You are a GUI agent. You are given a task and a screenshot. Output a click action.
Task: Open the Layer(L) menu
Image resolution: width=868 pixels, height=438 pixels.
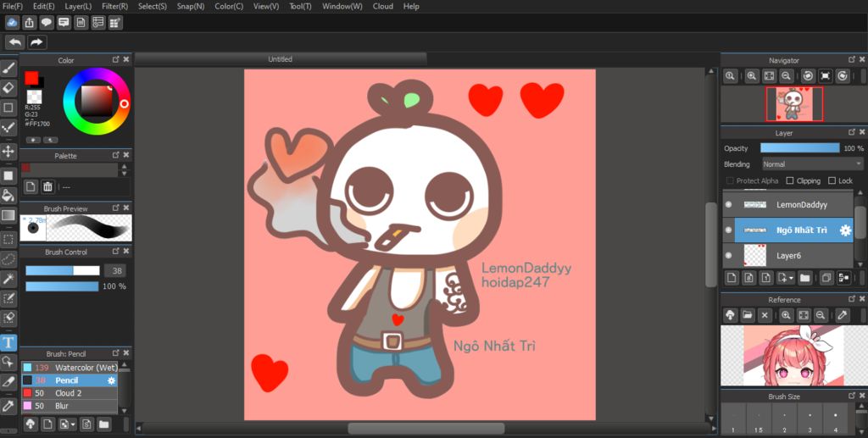78,6
